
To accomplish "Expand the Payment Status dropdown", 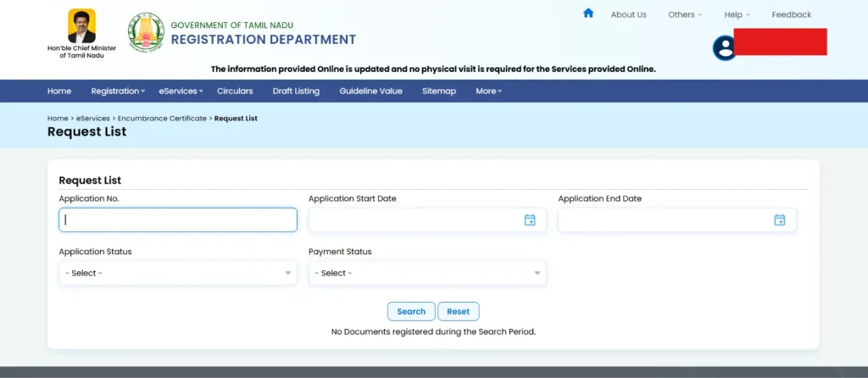I will [x=427, y=274].
